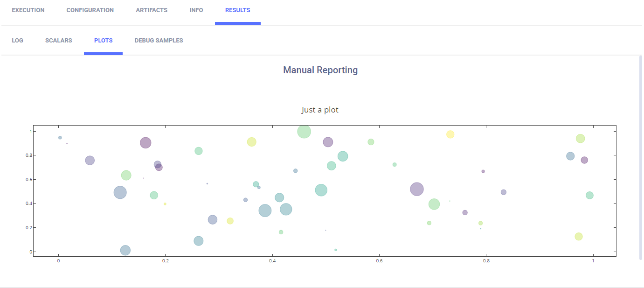
Task: Switch to the SCALARS sub-tab
Action: point(59,41)
